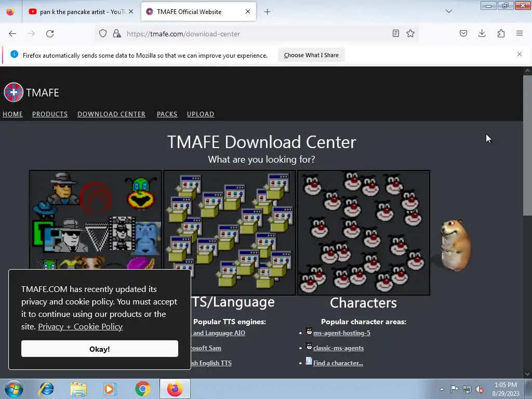The image size is (532, 399).
Task: Open the English TTS link
Action: (x=212, y=363)
